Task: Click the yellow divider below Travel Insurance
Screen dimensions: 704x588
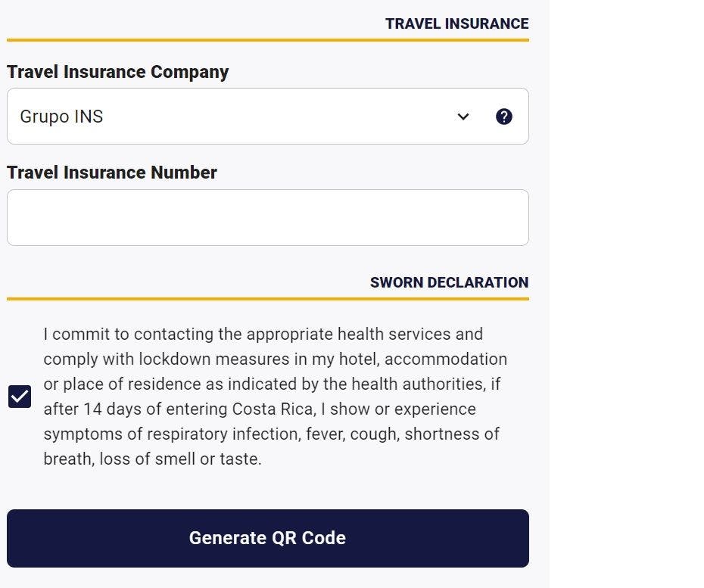Action: pyautogui.click(x=267, y=40)
